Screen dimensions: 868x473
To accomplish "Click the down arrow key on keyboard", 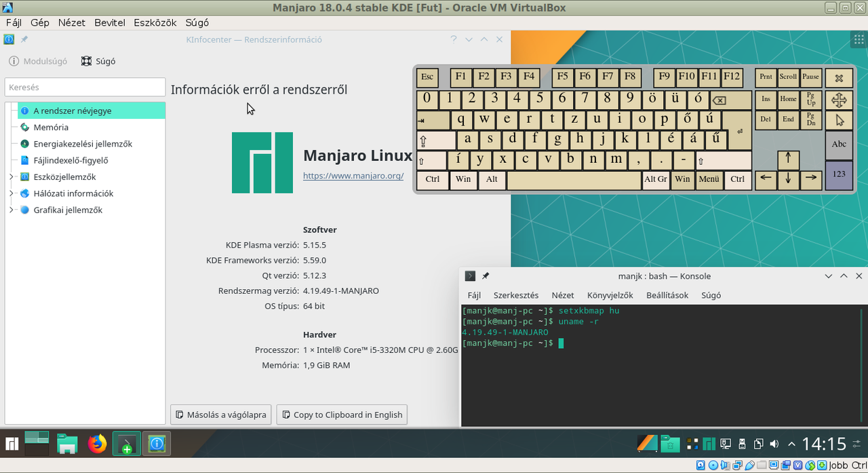I will point(788,179).
